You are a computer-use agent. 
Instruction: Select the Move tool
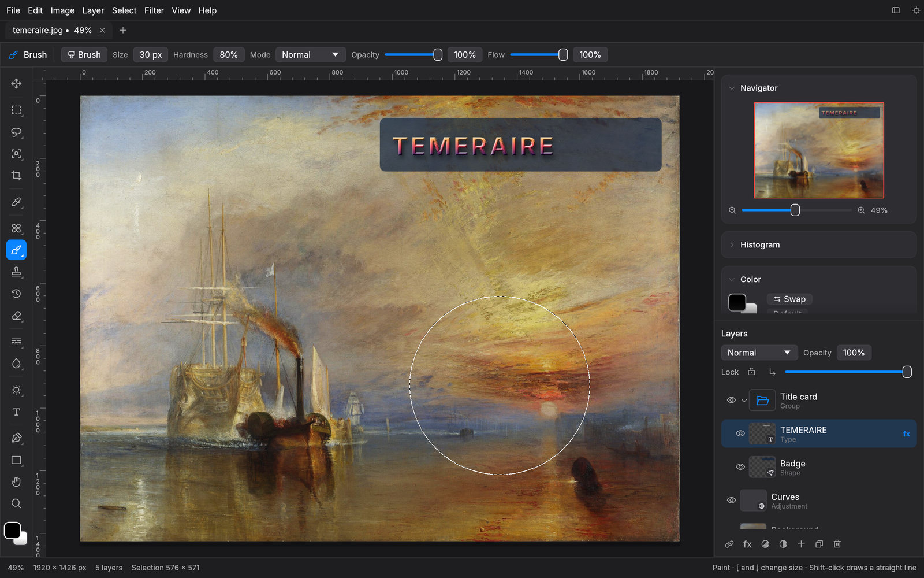[x=16, y=84]
